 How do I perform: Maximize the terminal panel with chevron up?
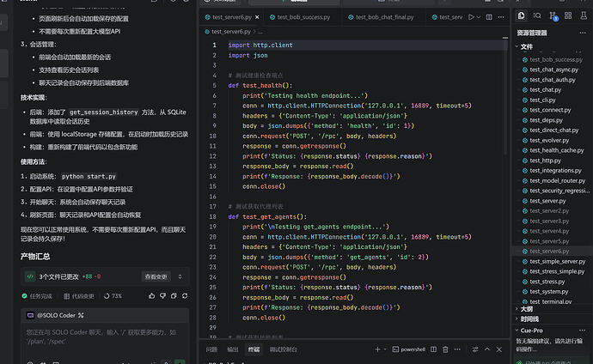[487, 349]
